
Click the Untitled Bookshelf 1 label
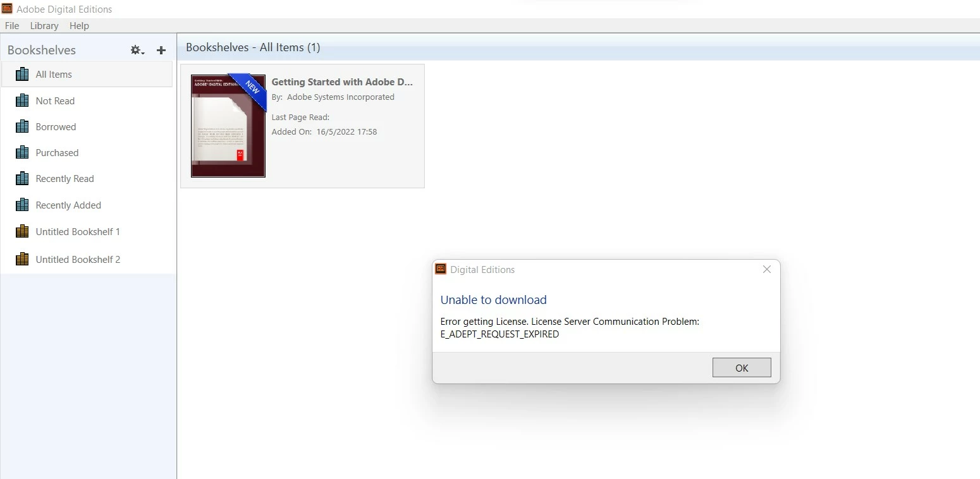[78, 231]
